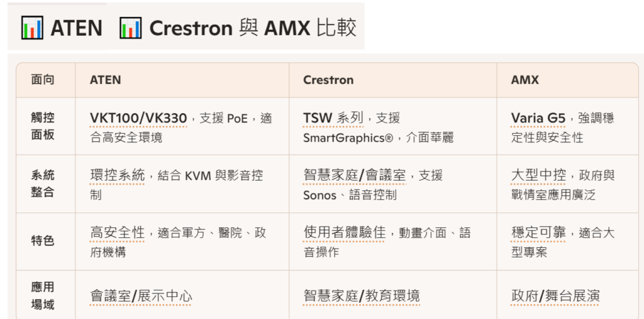
Task: Click the bar chart icon before ATEN title
Action: coord(31,28)
